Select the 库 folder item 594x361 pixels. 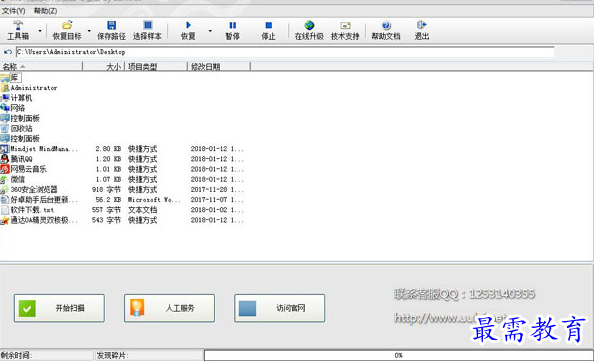(11, 78)
